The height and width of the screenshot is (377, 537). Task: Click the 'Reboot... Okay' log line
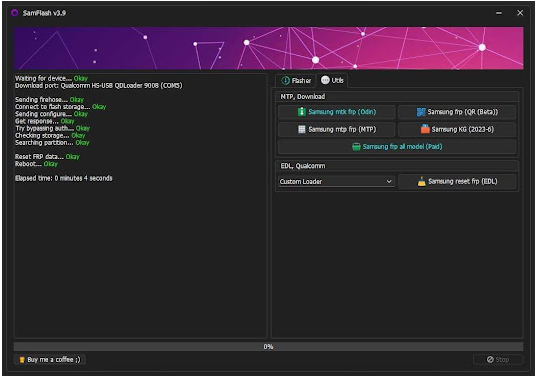[36, 164]
